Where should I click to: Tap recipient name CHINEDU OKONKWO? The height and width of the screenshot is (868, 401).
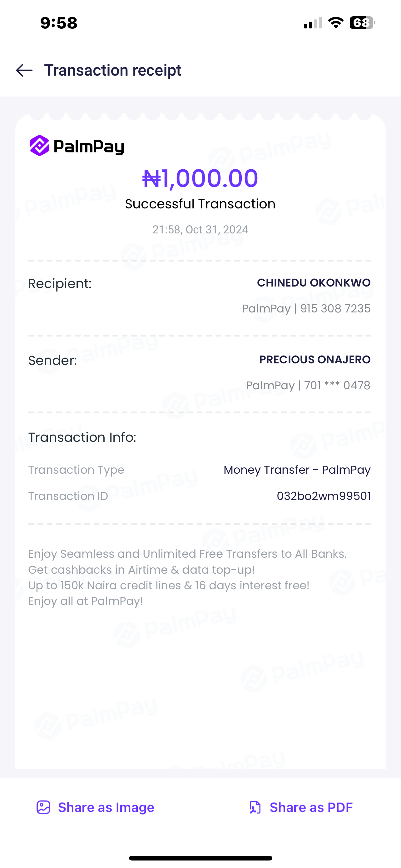[x=314, y=283]
